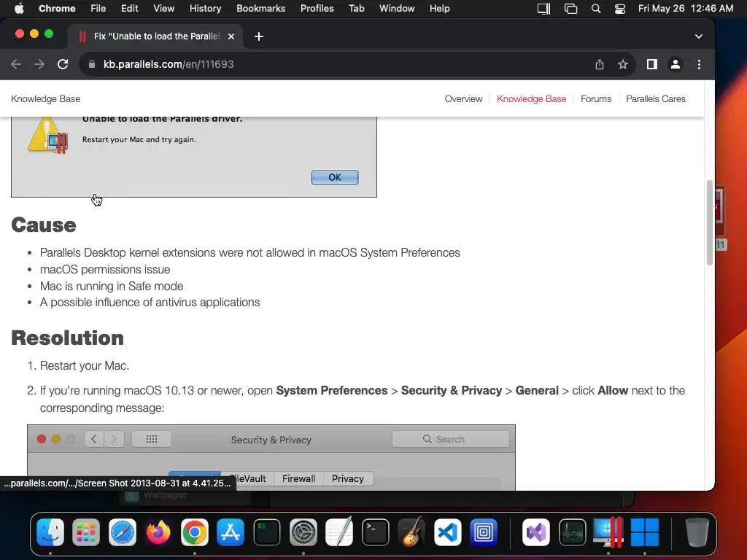
Task: Open the Chrome three-dot menu
Action: point(699,64)
